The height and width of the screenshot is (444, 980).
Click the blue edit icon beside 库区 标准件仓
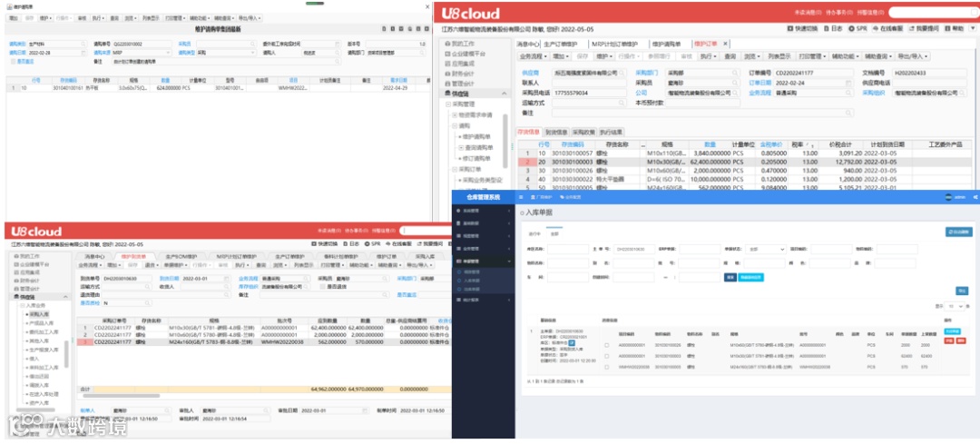tap(571, 341)
